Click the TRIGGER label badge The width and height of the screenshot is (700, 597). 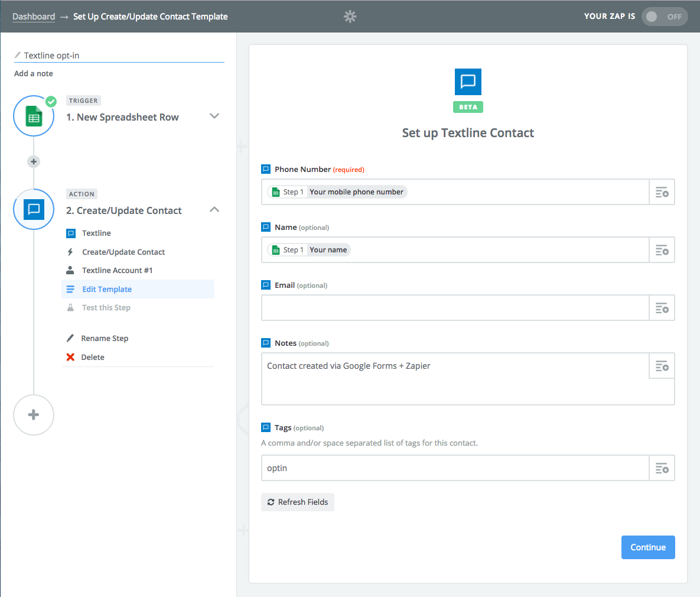tap(83, 100)
